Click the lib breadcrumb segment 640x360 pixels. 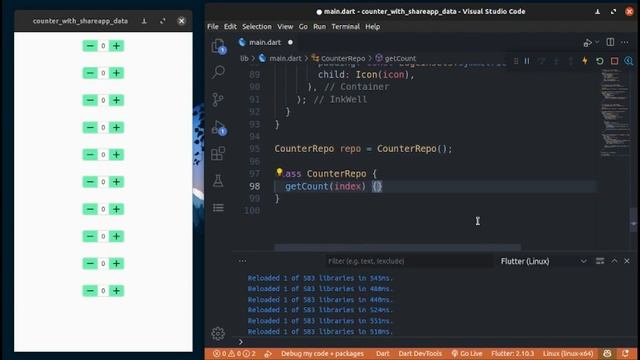[x=244, y=58]
